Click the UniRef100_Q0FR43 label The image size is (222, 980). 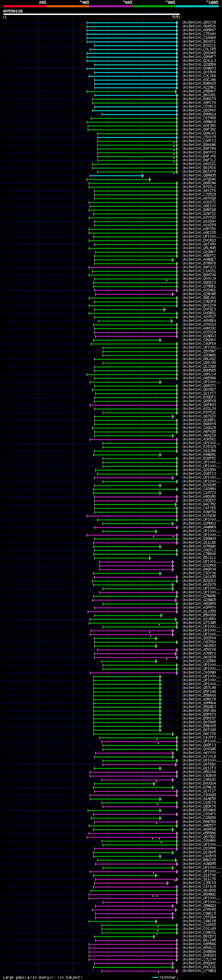pyautogui.click(x=199, y=405)
